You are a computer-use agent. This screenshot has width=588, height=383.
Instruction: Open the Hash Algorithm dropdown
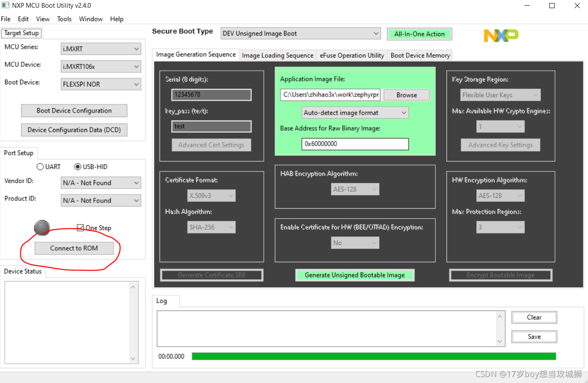211,227
